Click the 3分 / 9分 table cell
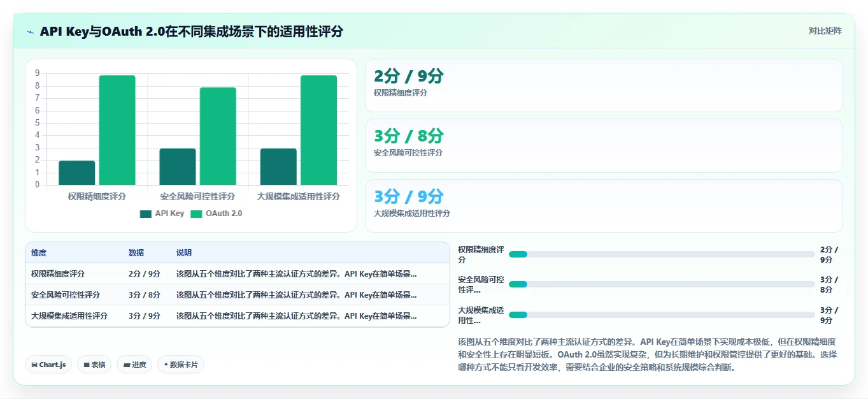Image resolution: width=868 pixels, height=399 pixels. coord(145,316)
